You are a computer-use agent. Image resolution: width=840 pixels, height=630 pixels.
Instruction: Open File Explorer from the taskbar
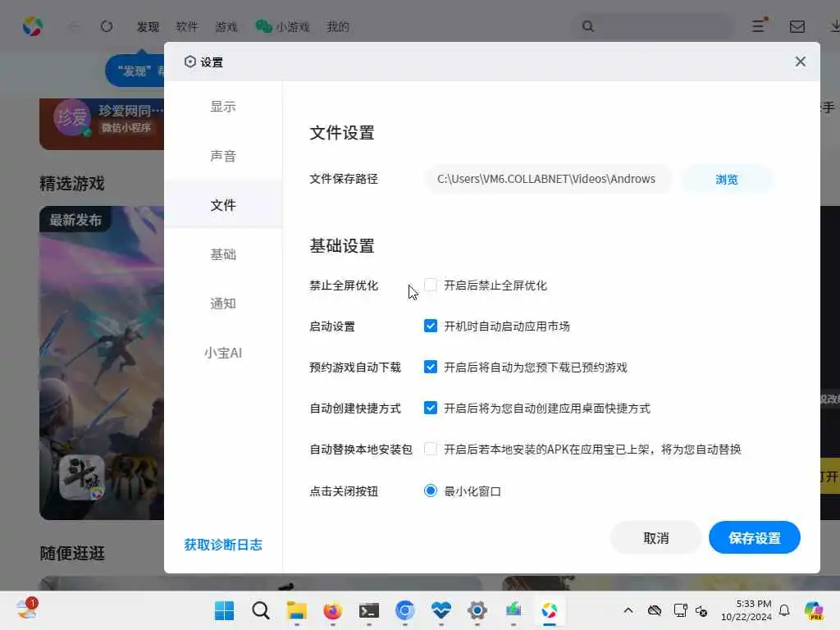296,610
